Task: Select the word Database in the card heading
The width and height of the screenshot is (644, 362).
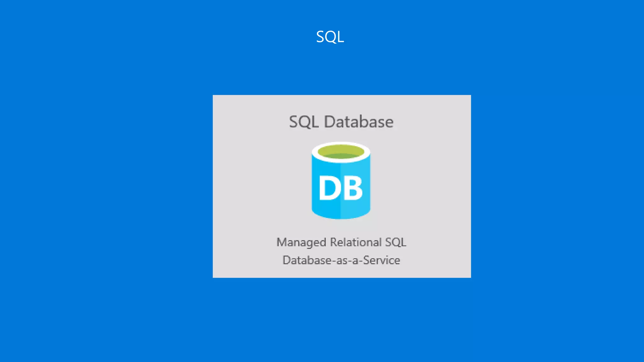Action: coord(359,122)
